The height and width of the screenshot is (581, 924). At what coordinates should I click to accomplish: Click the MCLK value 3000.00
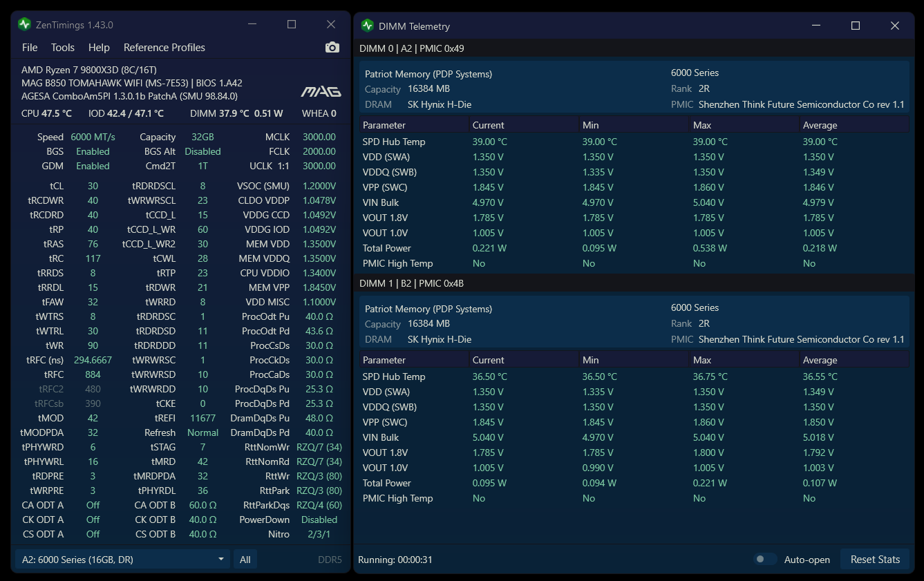pyautogui.click(x=319, y=137)
